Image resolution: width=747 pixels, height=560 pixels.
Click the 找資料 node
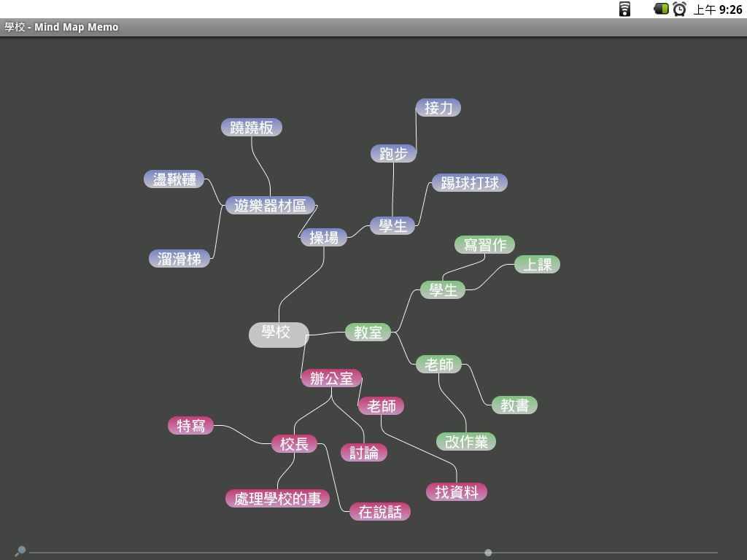[x=457, y=492]
